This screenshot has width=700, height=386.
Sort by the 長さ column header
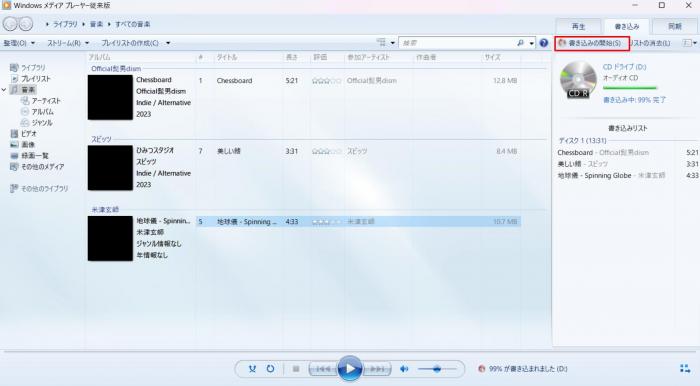tap(292, 57)
